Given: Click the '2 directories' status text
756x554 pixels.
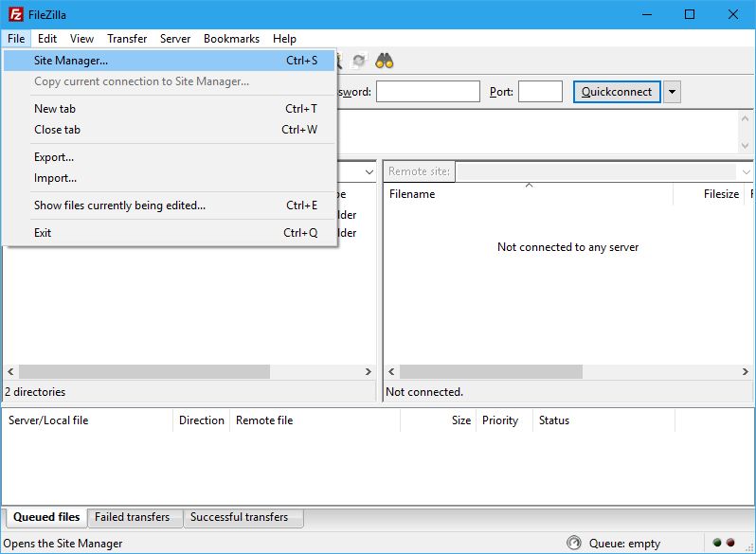Looking at the screenshot, I should 35,392.
